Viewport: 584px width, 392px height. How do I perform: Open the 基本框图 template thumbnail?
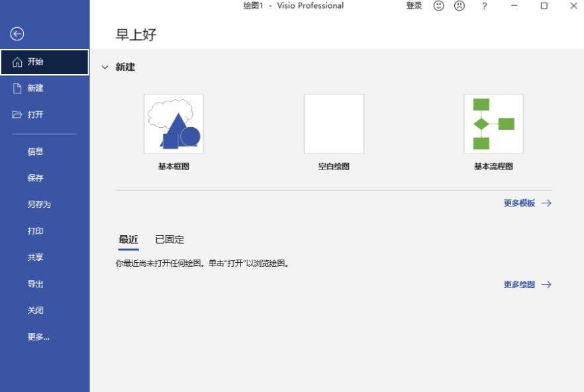click(x=174, y=124)
